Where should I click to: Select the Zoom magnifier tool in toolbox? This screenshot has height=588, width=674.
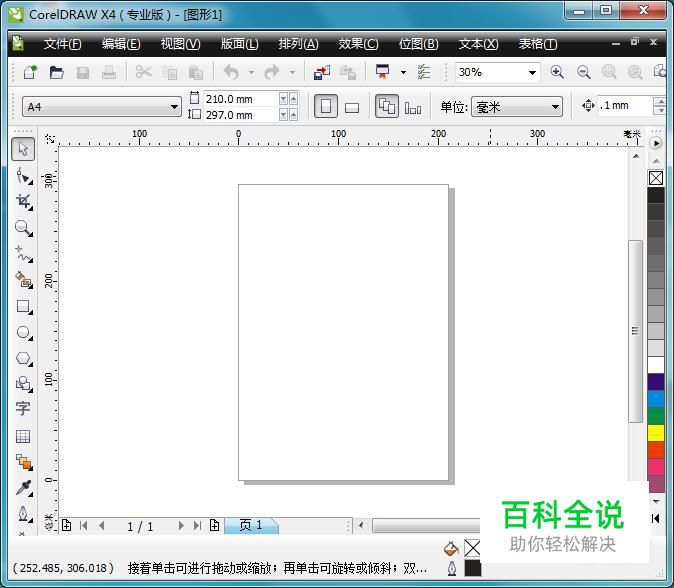click(24, 228)
